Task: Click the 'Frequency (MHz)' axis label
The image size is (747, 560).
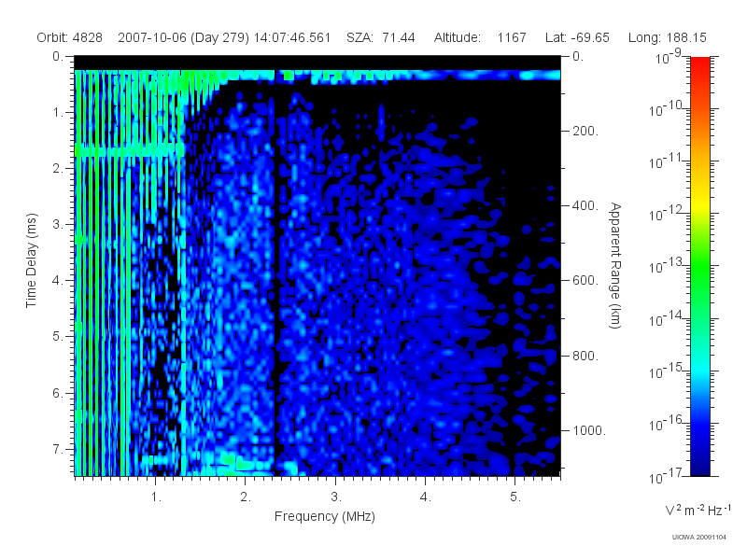Action: [325, 517]
